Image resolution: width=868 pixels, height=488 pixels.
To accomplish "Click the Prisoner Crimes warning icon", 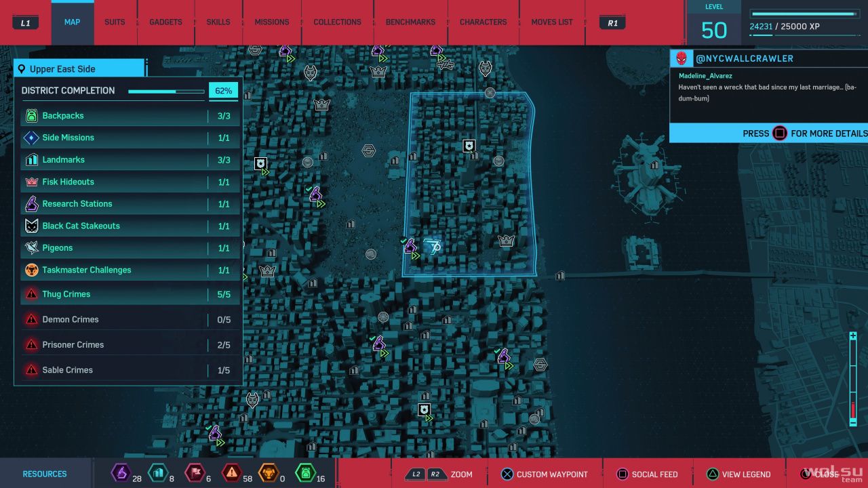I will pyautogui.click(x=31, y=344).
